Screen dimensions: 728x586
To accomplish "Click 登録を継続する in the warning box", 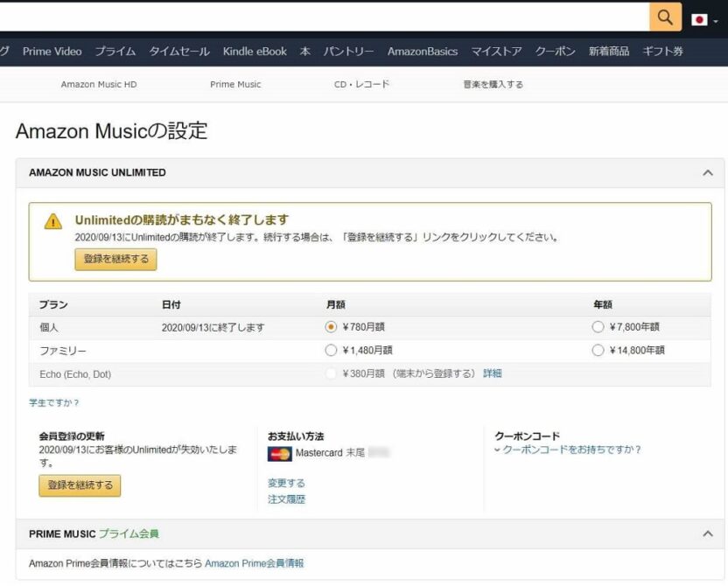I will (116, 260).
